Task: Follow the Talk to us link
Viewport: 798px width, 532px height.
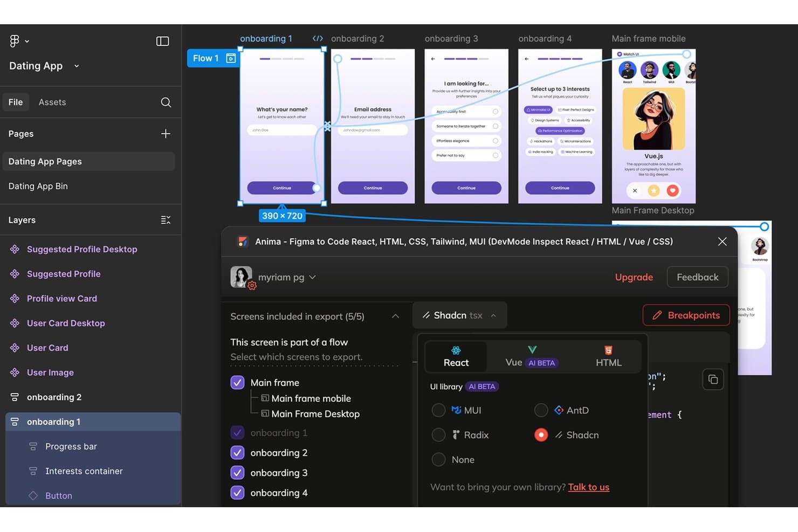Action: [589, 487]
